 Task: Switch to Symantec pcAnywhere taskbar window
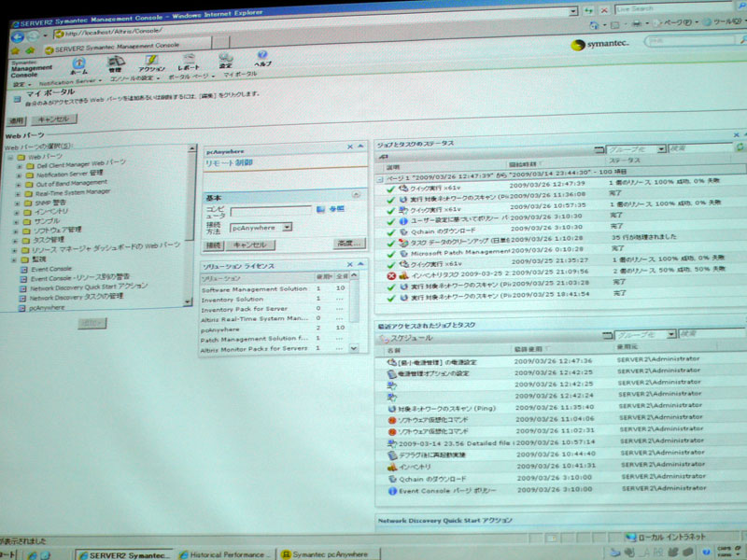coord(331,554)
